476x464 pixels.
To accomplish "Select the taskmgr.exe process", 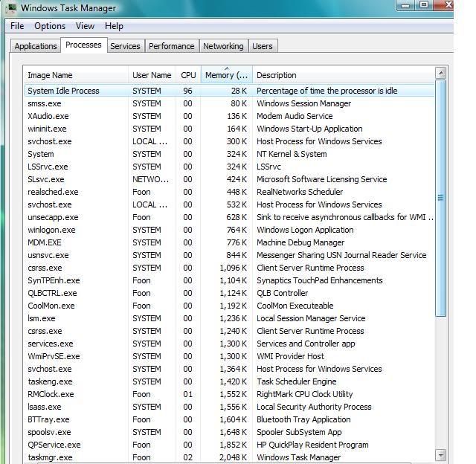I will point(229,457).
